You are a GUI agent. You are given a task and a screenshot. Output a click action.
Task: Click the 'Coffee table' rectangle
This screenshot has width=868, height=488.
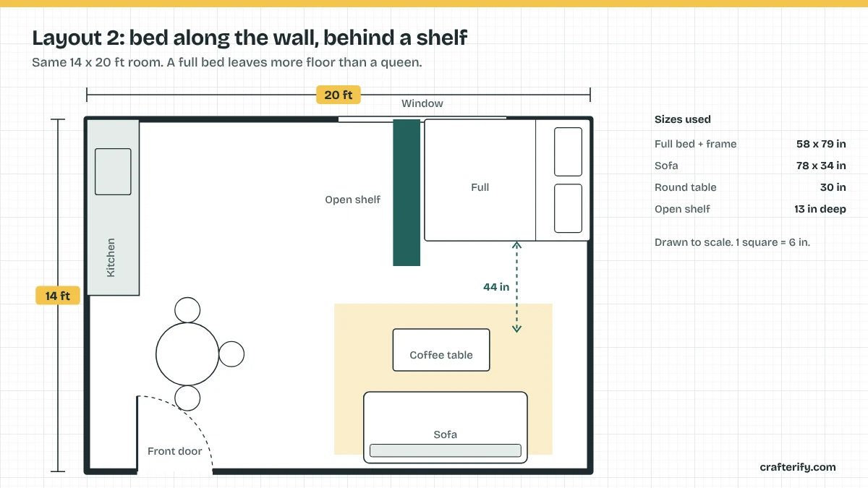441,350
